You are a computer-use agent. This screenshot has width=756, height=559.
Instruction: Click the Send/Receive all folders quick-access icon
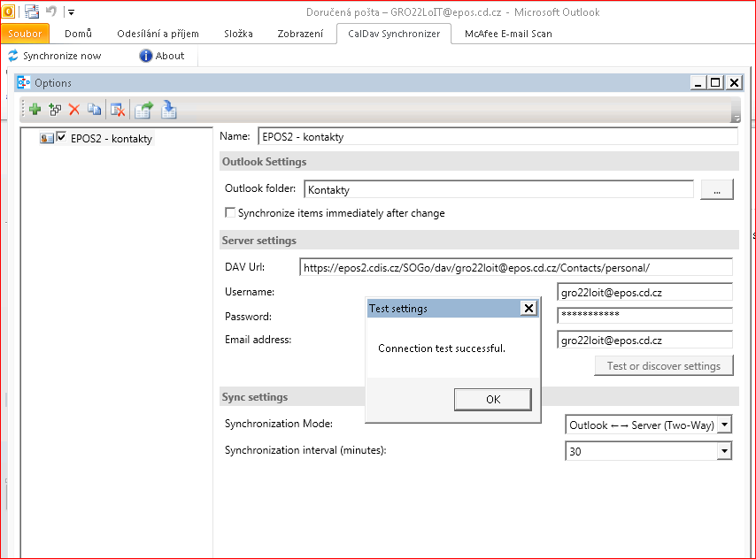tap(32, 11)
